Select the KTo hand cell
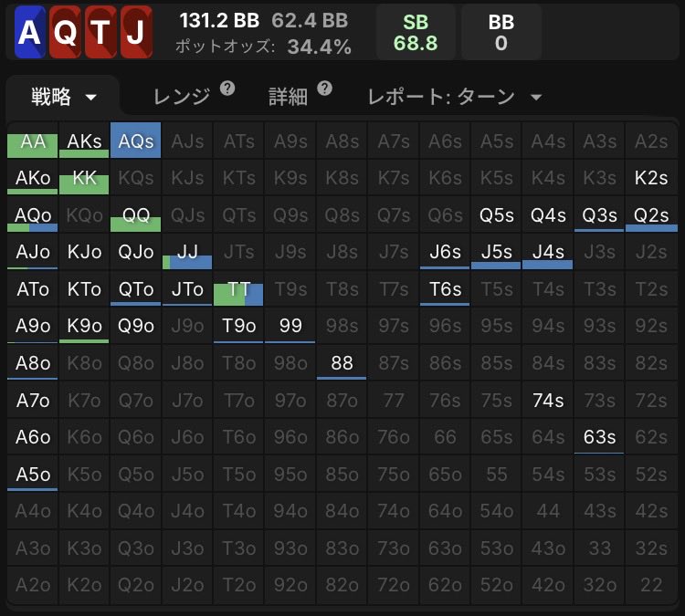 pos(84,288)
